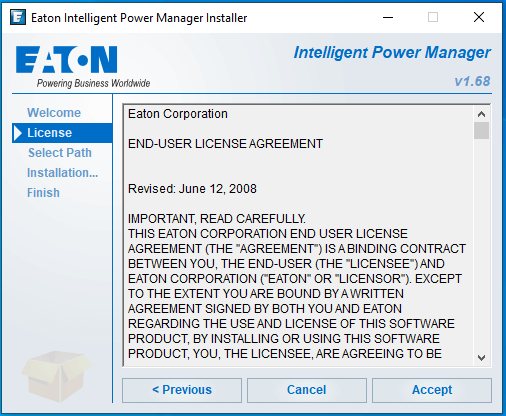Minimize the installer window
Image resolution: width=506 pixels, height=416 pixels.
point(388,17)
